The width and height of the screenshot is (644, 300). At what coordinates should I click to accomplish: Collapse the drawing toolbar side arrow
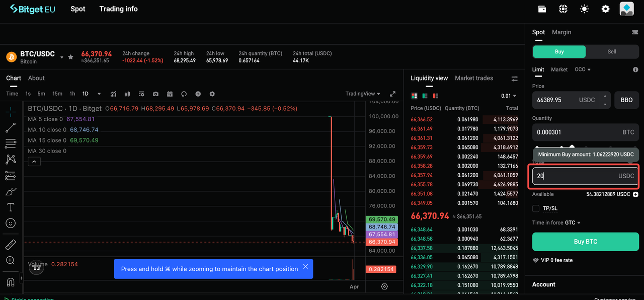(21, 278)
